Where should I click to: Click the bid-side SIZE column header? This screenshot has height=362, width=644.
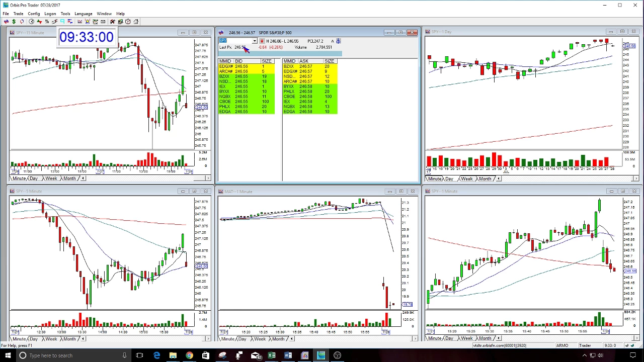267,61
